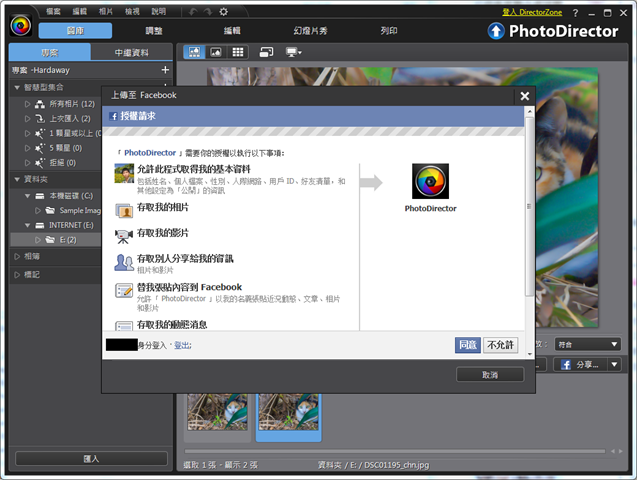Viewport: 637px width, 480px height.
Task: Switch to the adjustment (調整) module tab
Action: pos(154,31)
